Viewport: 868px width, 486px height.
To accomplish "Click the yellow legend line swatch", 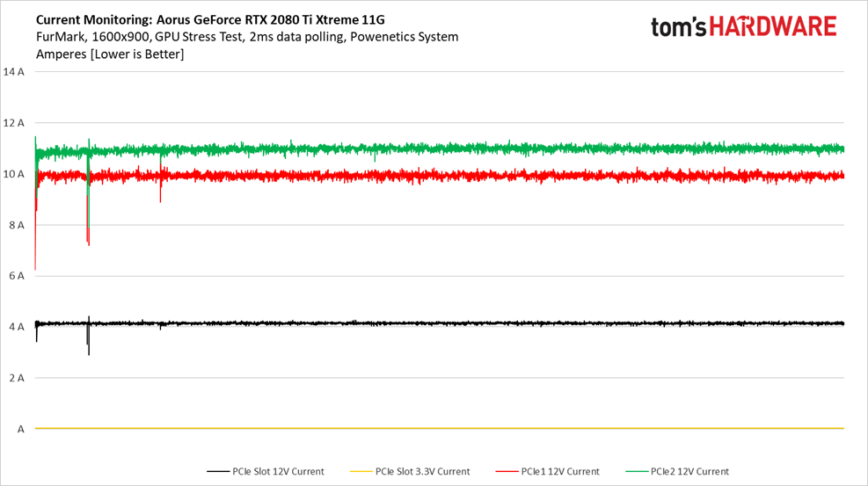I will [361, 472].
